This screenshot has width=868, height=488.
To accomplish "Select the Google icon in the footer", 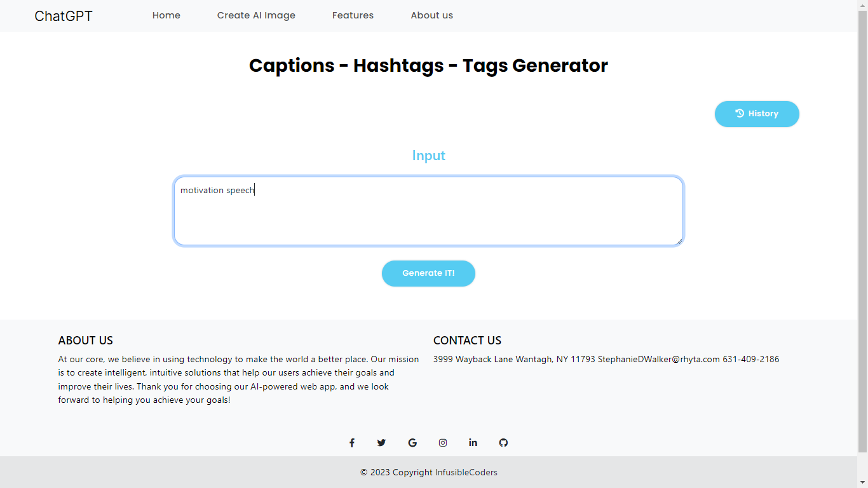I will pyautogui.click(x=412, y=442).
